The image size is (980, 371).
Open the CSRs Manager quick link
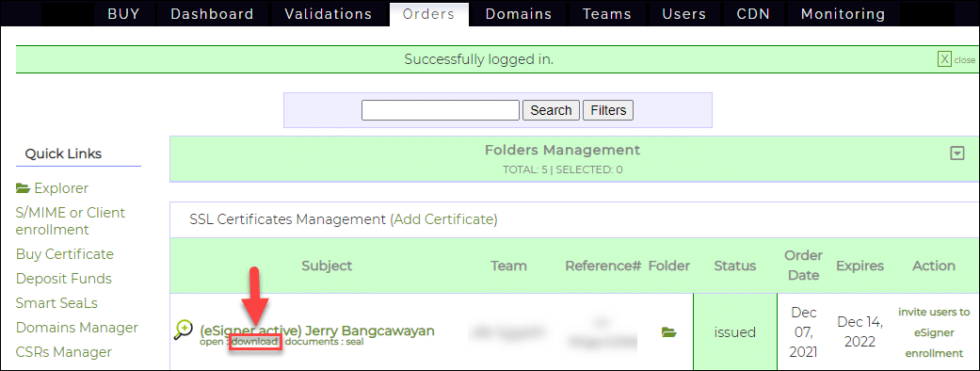click(64, 351)
